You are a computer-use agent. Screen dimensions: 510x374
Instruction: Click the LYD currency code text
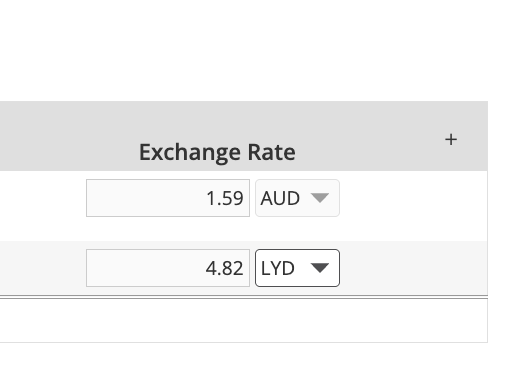278,268
